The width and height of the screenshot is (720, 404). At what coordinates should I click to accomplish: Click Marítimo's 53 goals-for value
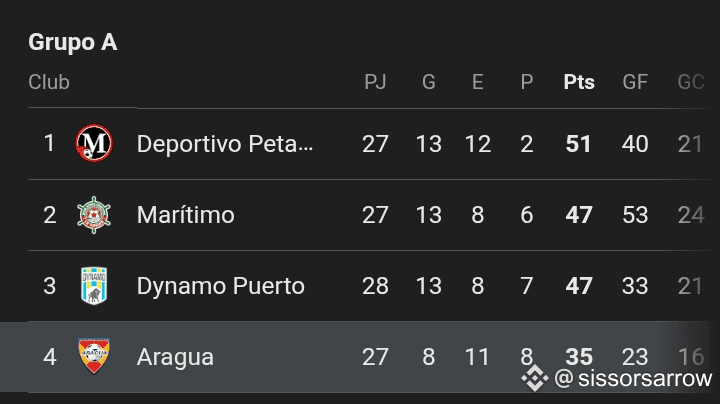click(635, 215)
